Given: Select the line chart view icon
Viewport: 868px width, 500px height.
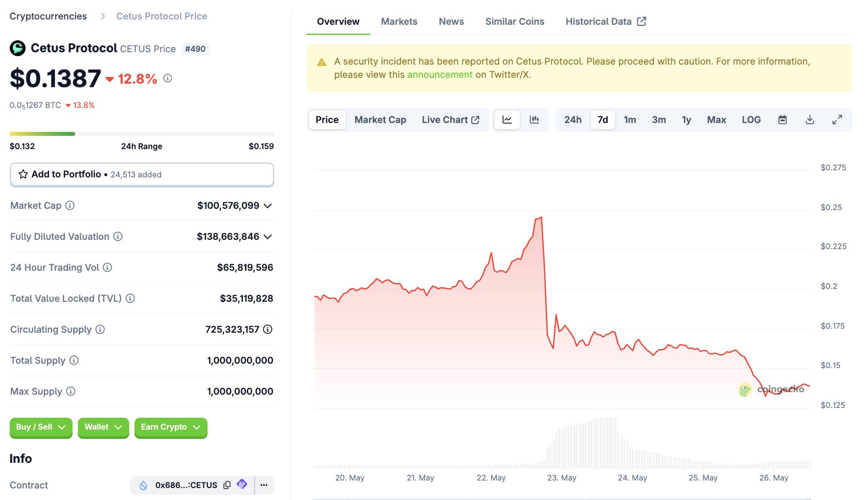Looking at the screenshot, I should tap(507, 120).
